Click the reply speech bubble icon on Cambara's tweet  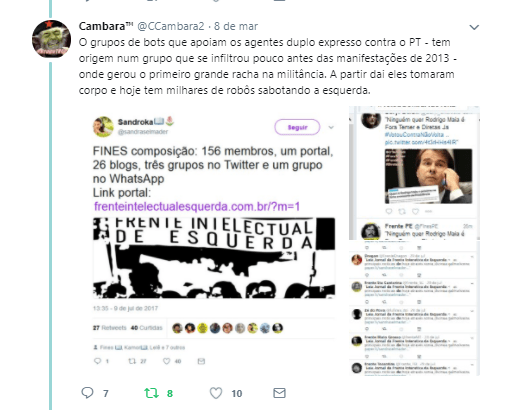[87, 393]
